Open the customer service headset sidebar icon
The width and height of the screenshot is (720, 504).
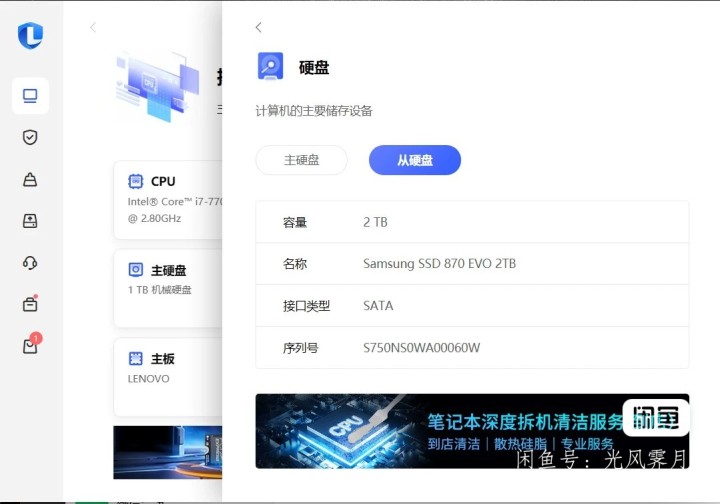click(x=30, y=263)
